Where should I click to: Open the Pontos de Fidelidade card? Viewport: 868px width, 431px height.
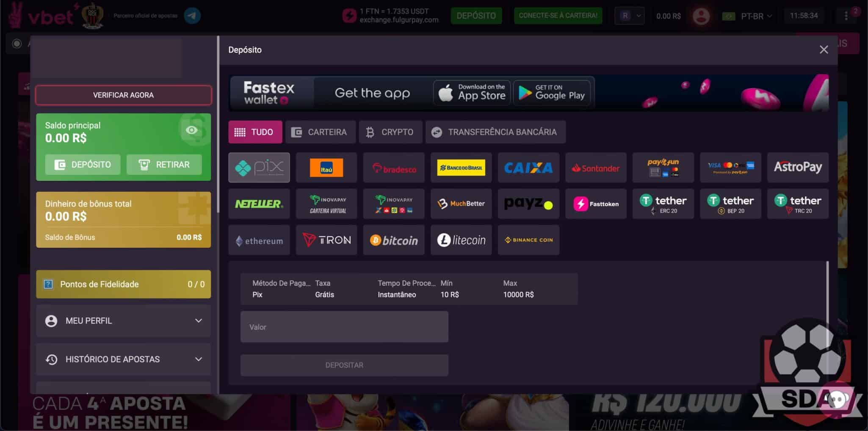click(x=123, y=284)
